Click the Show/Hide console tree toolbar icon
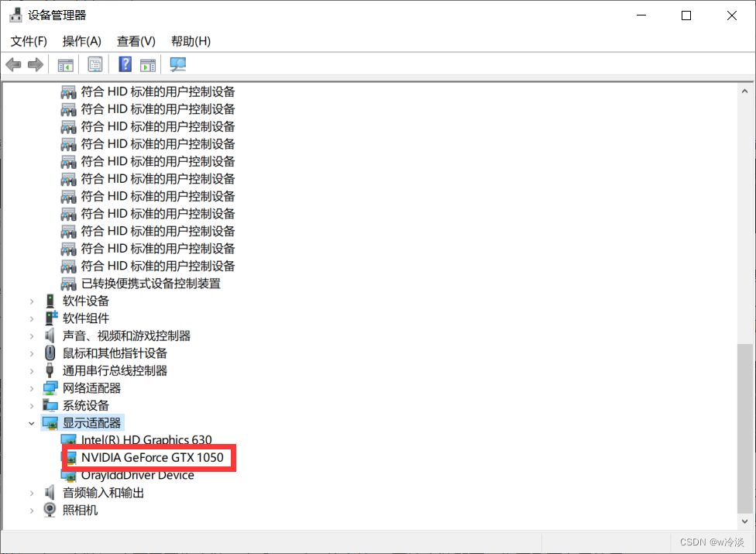 click(x=65, y=64)
